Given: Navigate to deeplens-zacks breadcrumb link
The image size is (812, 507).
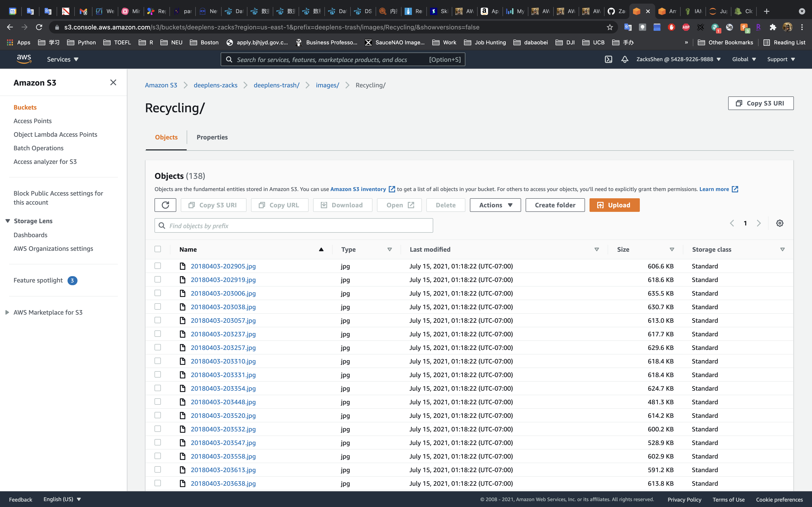Looking at the screenshot, I should coord(215,85).
